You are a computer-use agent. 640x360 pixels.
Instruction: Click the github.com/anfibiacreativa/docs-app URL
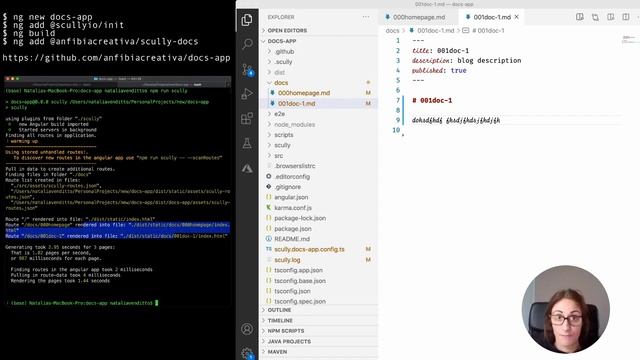[x=116, y=58]
